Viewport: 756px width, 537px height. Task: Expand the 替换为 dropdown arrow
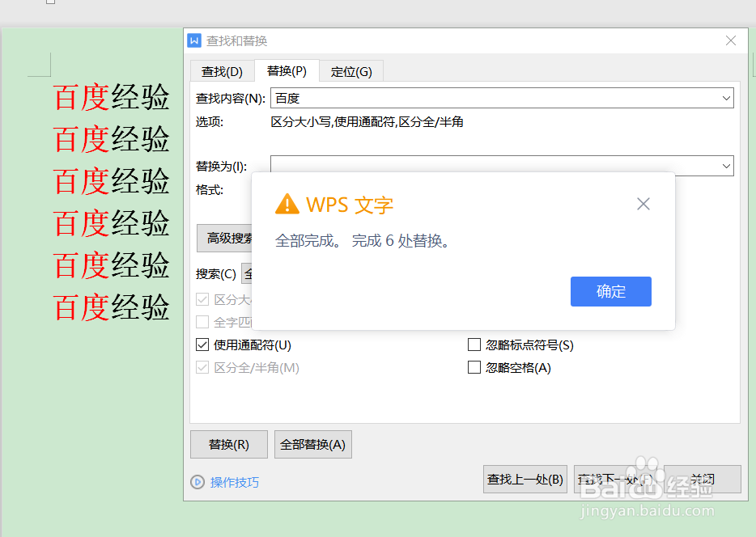pyautogui.click(x=726, y=166)
